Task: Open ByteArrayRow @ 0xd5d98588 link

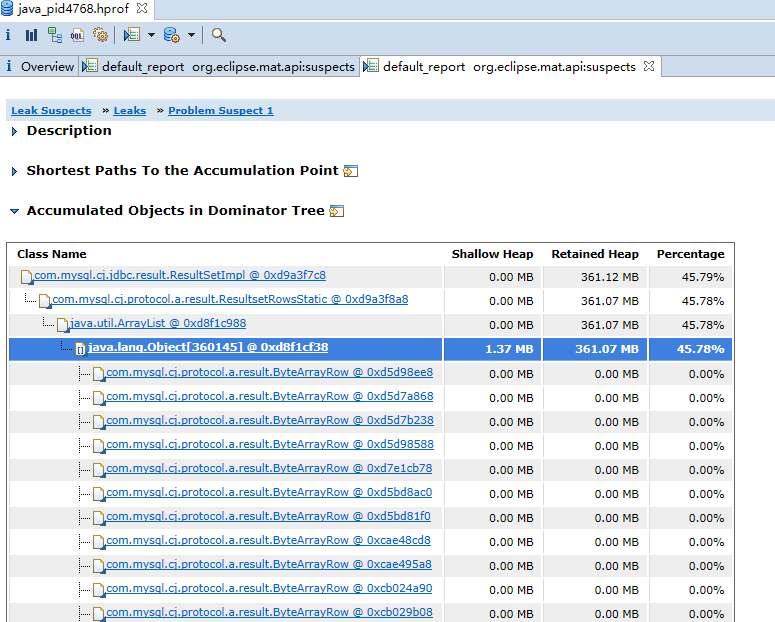Action: [270, 444]
